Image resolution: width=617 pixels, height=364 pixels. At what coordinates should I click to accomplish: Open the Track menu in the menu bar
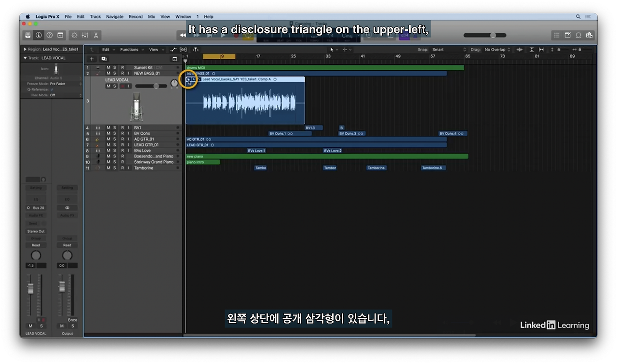point(95,16)
